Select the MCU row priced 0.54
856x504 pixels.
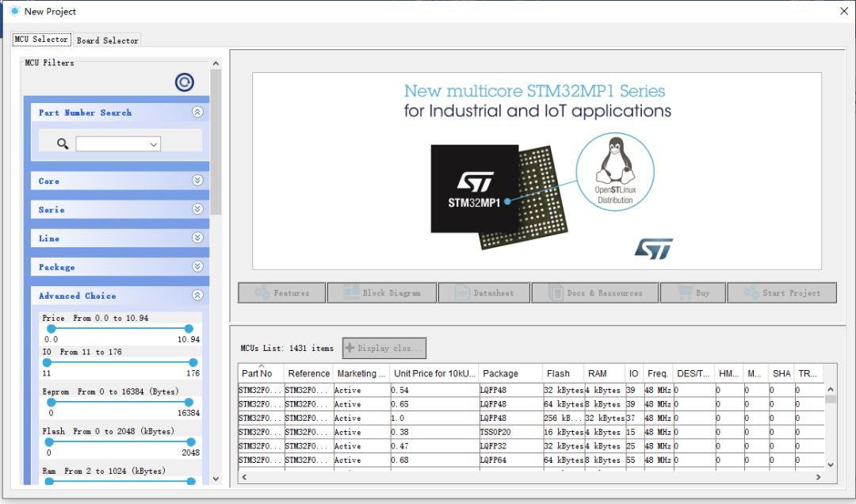click(530, 390)
